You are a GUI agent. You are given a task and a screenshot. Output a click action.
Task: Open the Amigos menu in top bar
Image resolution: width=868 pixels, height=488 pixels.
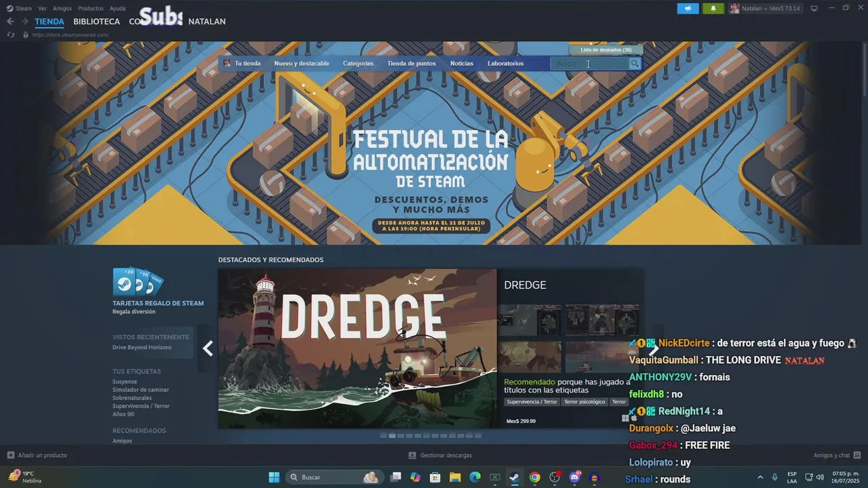[62, 8]
